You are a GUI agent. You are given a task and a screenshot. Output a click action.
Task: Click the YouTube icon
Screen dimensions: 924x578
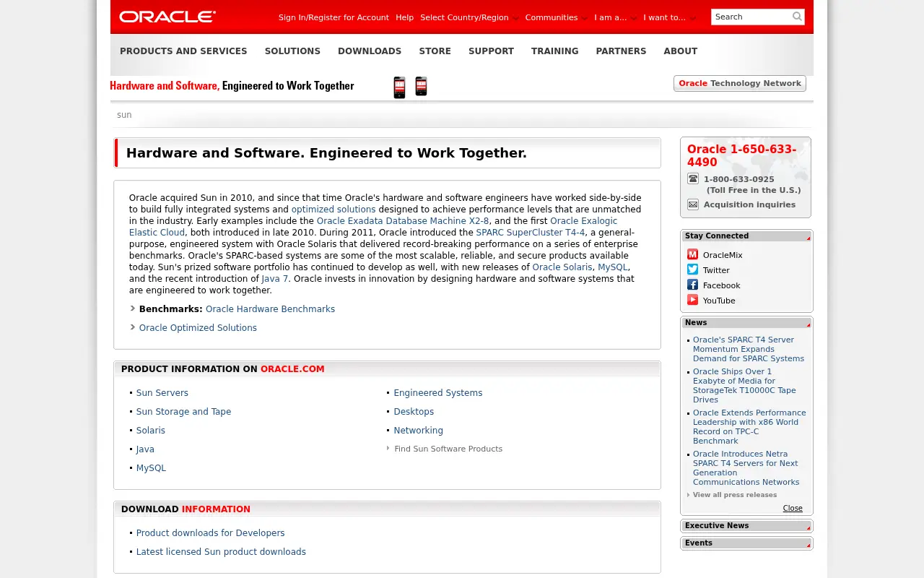692,300
